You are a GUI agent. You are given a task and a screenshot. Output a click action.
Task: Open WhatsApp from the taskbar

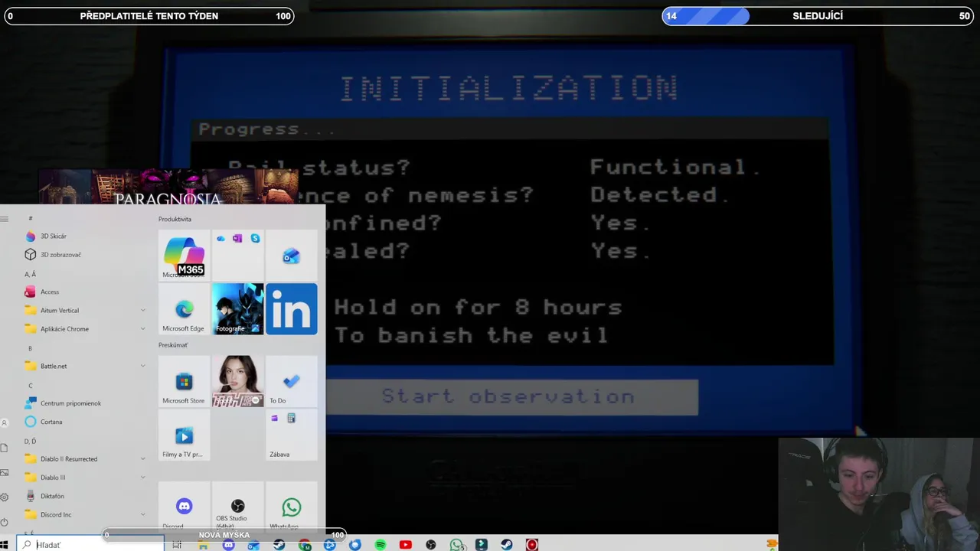(456, 545)
